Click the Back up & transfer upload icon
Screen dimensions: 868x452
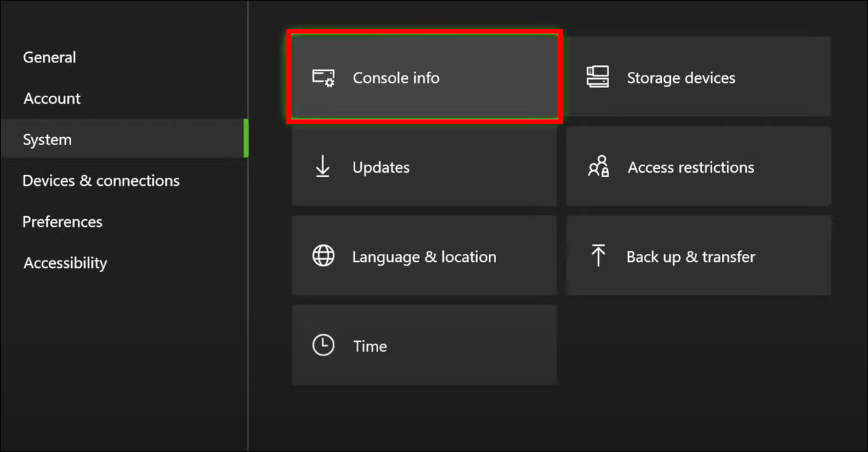coord(598,256)
